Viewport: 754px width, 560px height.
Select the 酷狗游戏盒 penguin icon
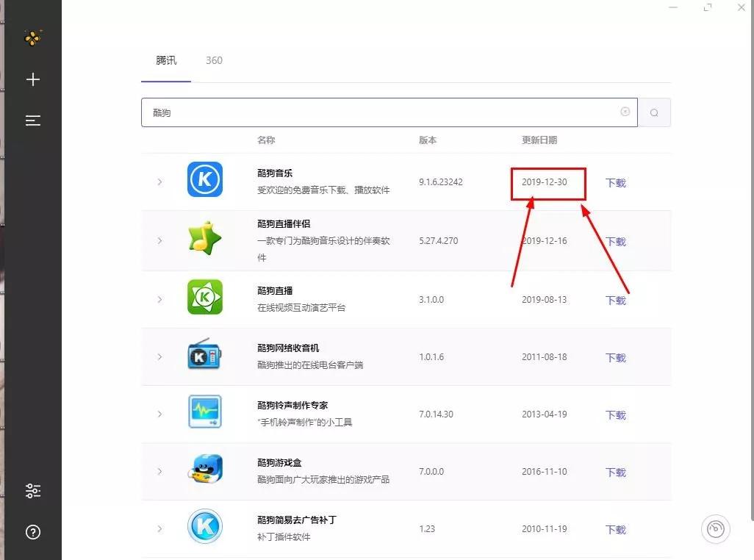[x=205, y=469]
